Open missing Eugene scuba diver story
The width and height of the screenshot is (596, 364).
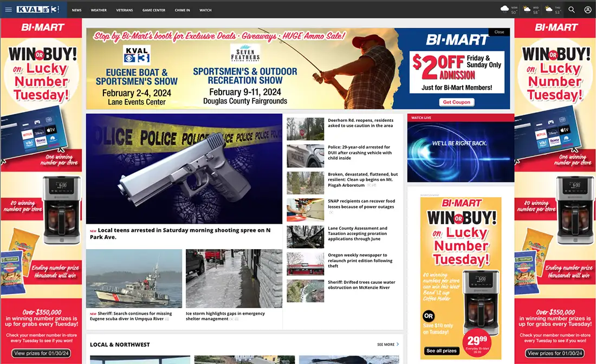131,316
